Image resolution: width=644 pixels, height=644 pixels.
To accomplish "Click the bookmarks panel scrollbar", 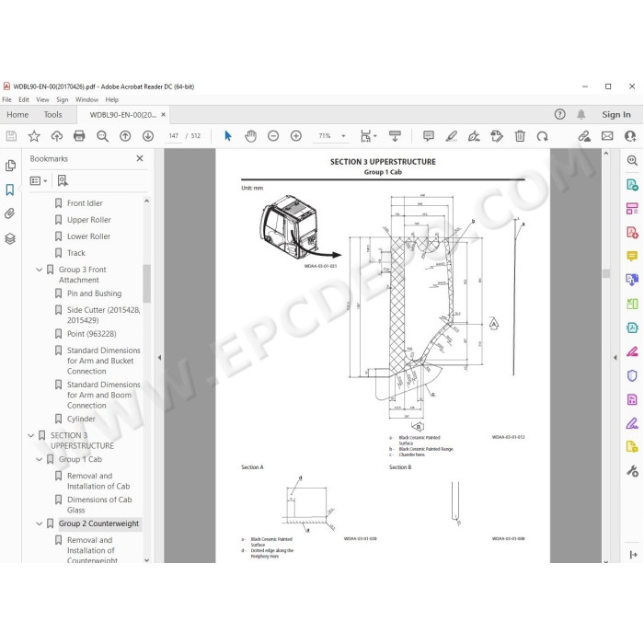I will click(x=146, y=283).
